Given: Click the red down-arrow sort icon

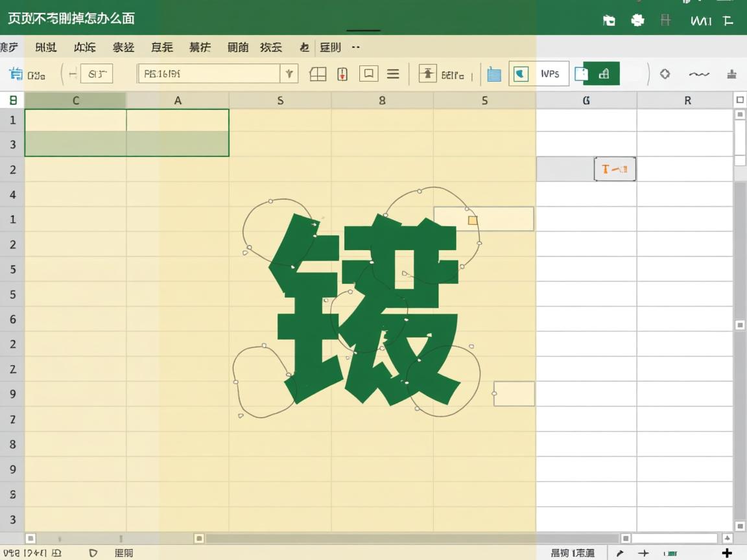Looking at the screenshot, I should (342, 73).
